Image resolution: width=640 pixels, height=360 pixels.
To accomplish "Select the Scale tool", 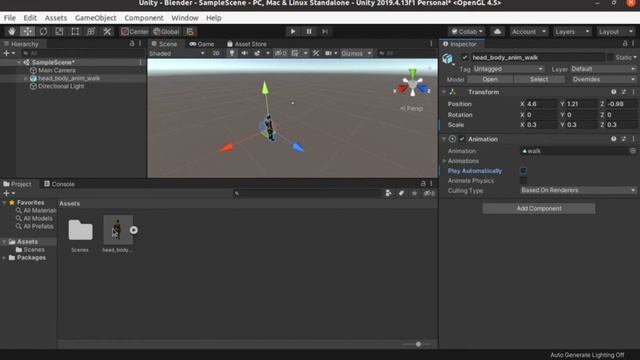I will [59, 31].
